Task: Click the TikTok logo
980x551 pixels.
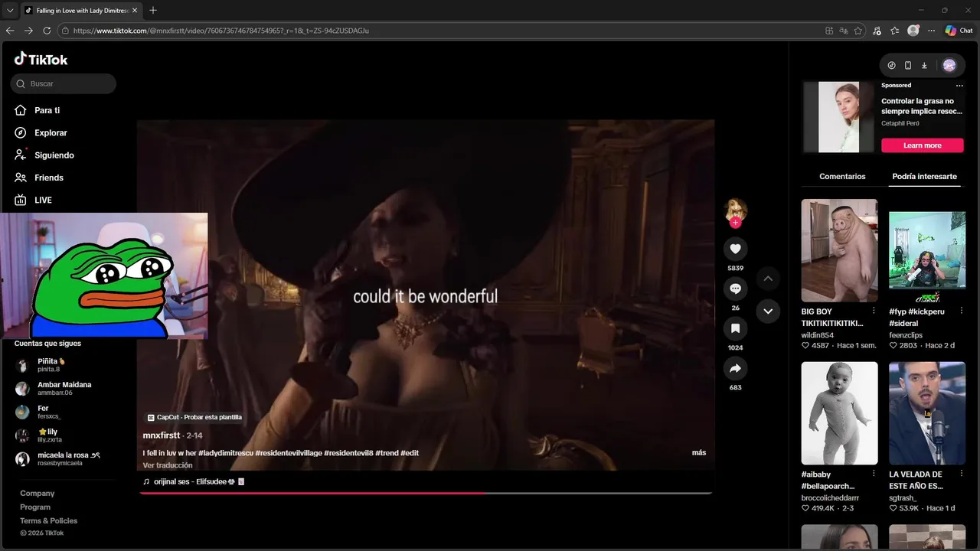Action: pyautogui.click(x=41, y=59)
